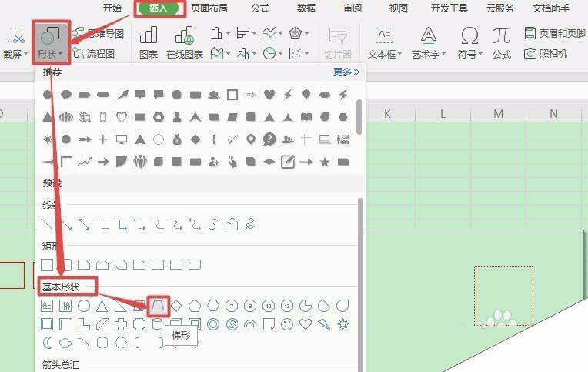Switch to the 开始 ribbon tab
The image size is (588, 372).
[x=112, y=8]
